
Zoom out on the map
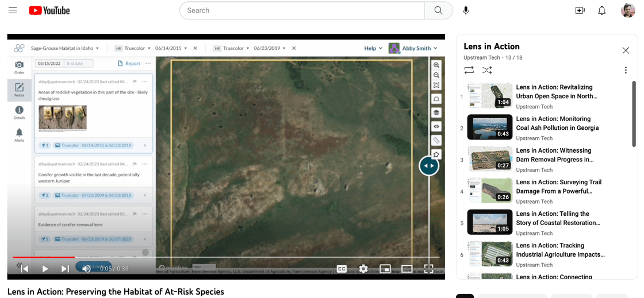point(436,75)
